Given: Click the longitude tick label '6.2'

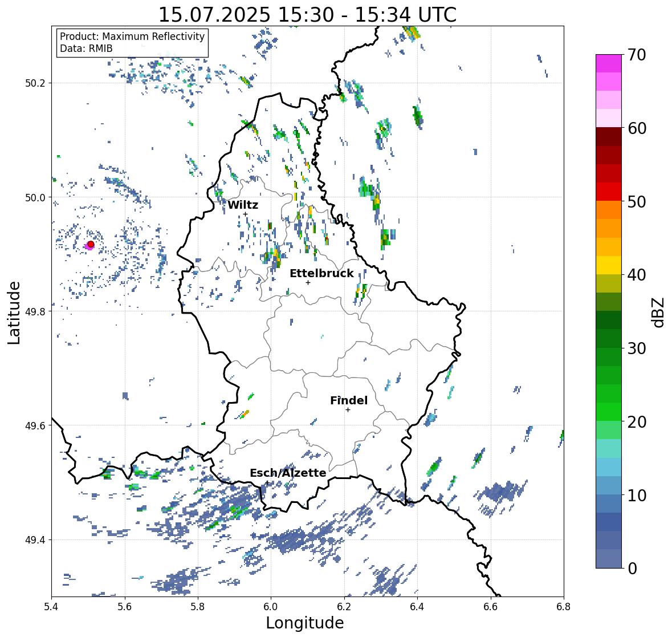Looking at the screenshot, I should point(344,606).
